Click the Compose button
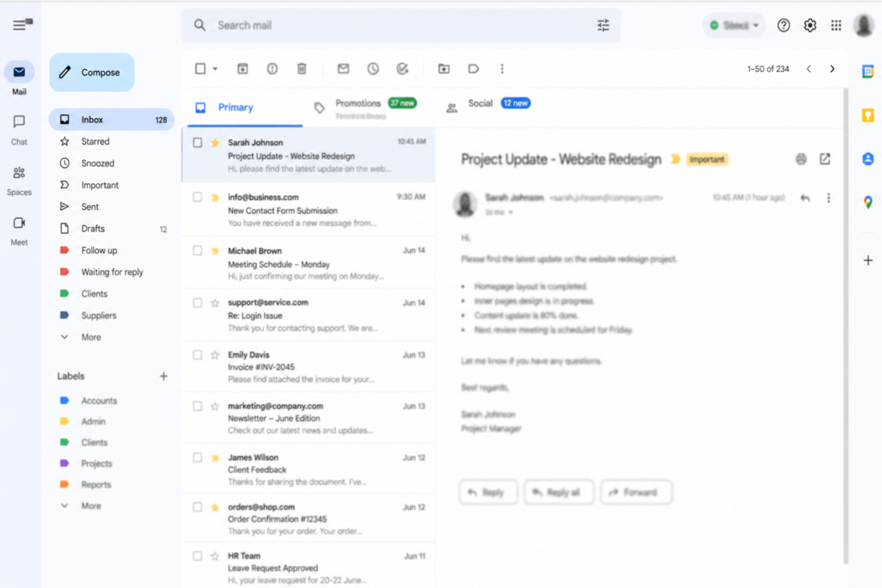The height and width of the screenshot is (588, 882). coord(92,72)
